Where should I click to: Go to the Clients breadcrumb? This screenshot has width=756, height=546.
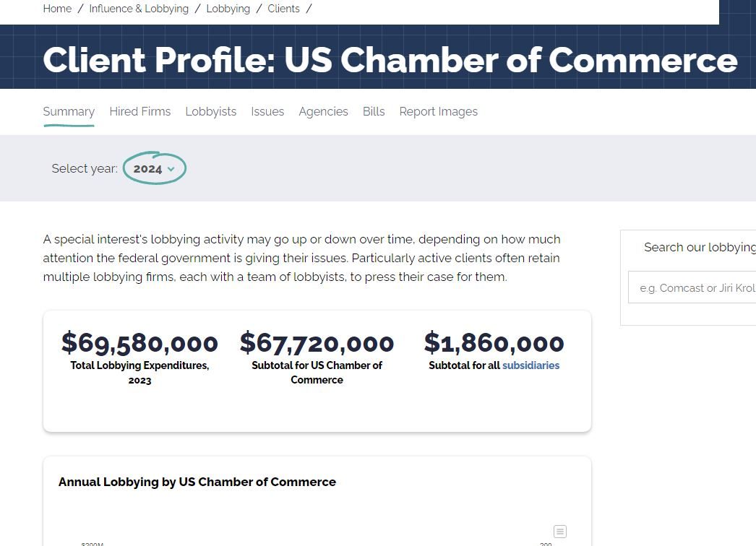[x=283, y=9]
